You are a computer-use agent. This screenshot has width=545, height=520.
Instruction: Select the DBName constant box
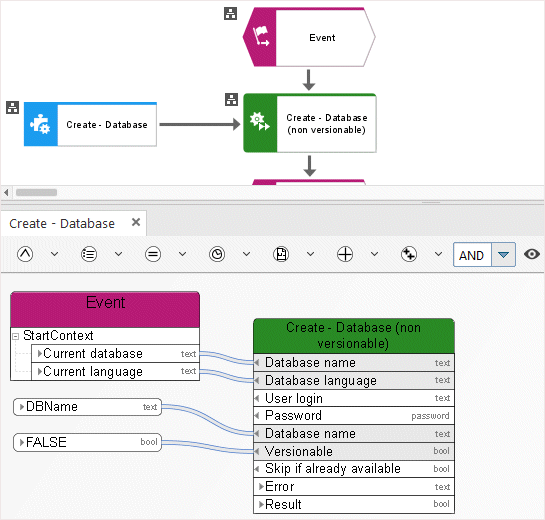pos(87,407)
